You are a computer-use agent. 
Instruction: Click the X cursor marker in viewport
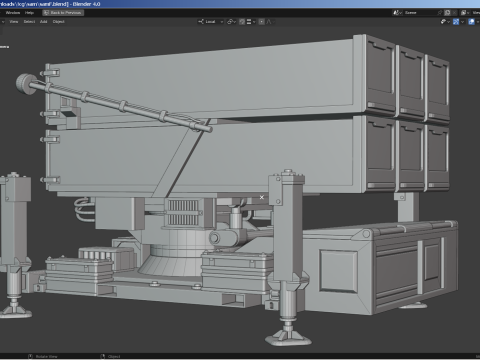pyautogui.click(x=262, y=197)
